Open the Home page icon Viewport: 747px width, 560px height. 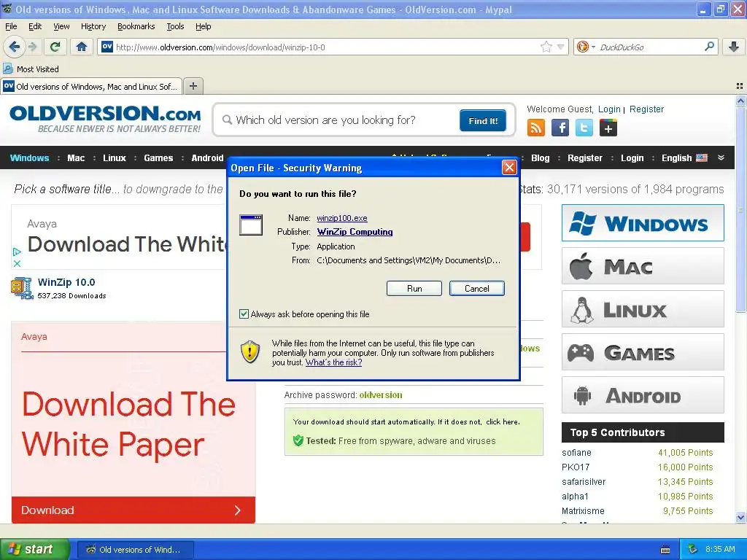(82, 47)
